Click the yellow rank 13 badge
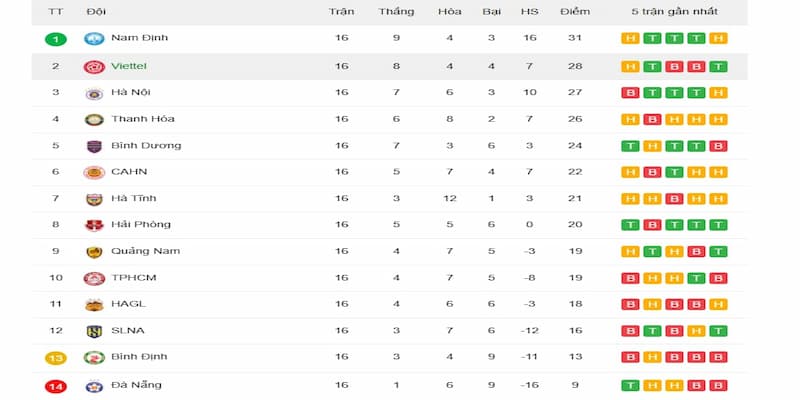This screenshot has width=800, height=400. [56, 358]
